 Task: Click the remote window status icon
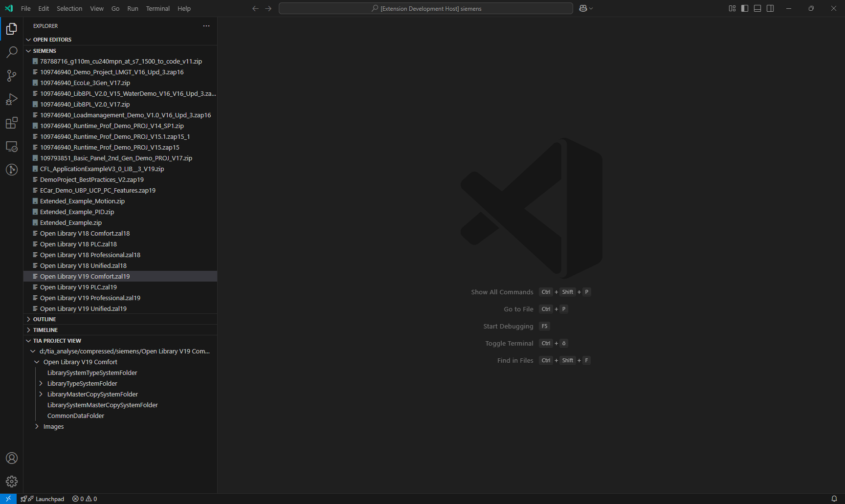click(x=8, y=499)
